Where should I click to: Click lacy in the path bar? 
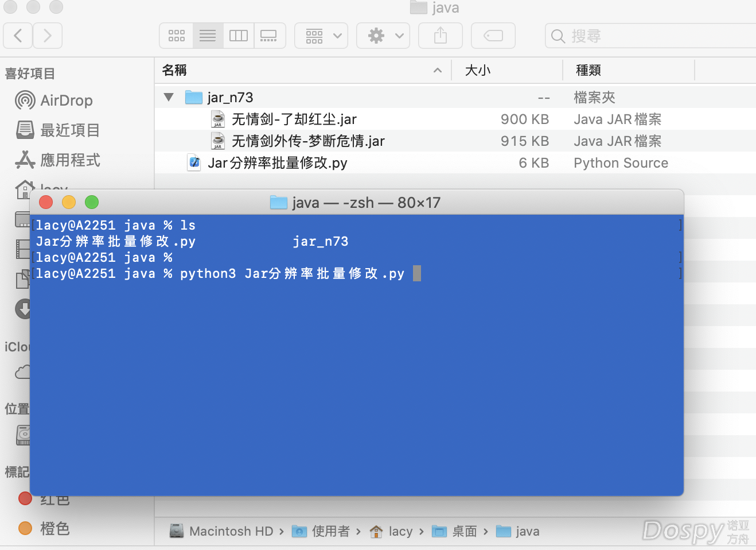391,531
